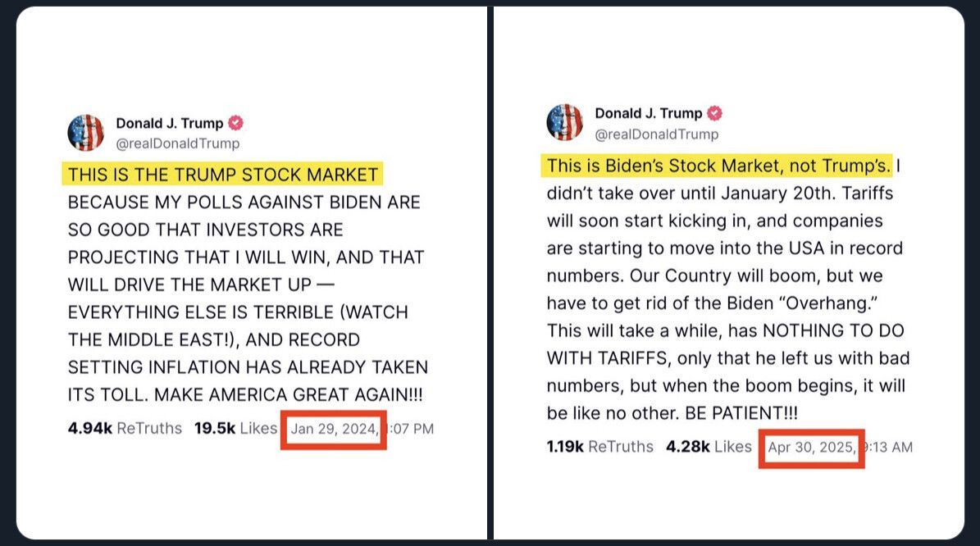View 19.5k Likes on left post

click(x=235, y=429)
